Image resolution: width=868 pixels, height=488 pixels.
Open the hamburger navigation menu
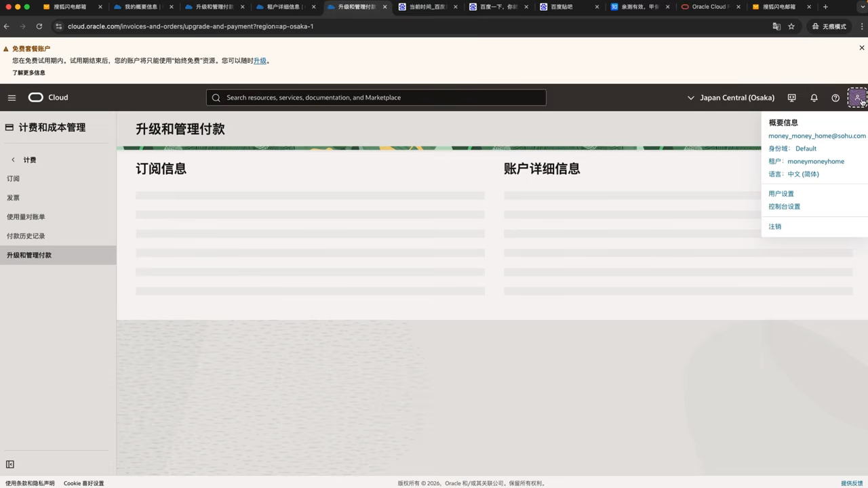[12, 98]
